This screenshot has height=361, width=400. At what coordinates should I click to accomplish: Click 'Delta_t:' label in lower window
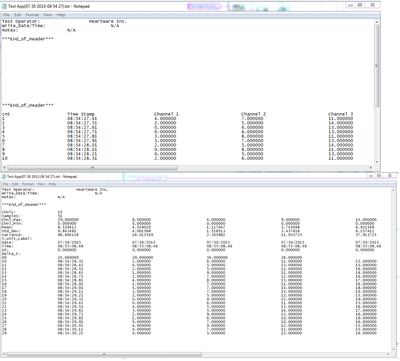(11, 254)
